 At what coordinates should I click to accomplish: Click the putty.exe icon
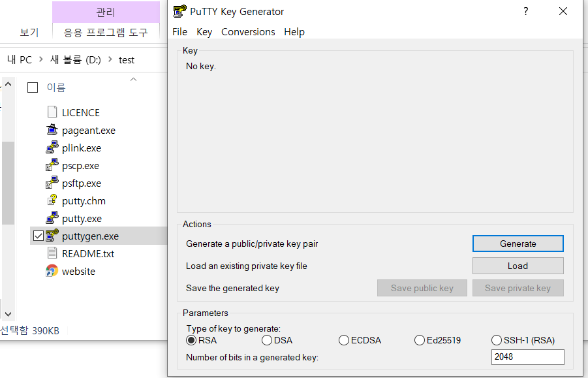point(52,218)
